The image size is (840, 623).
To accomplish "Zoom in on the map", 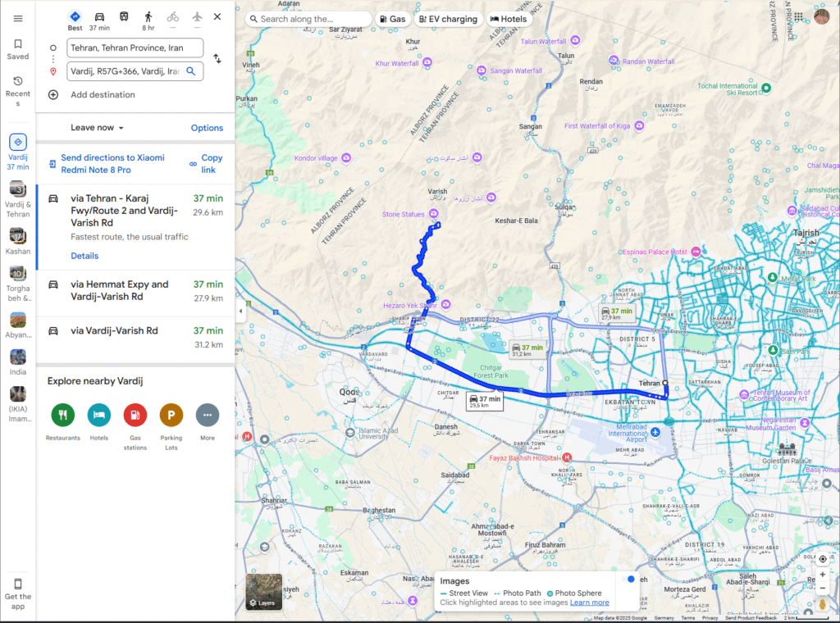I will 822,575.
